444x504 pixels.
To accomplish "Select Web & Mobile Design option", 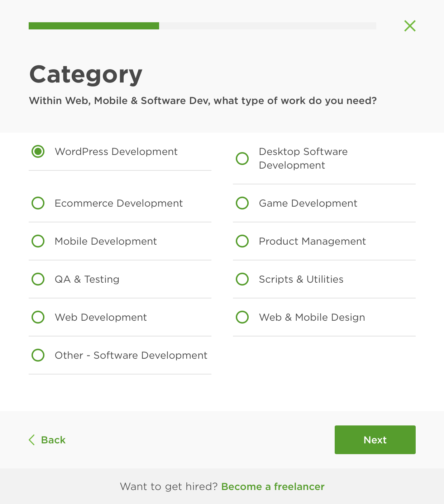I will [x=242, y=317].
